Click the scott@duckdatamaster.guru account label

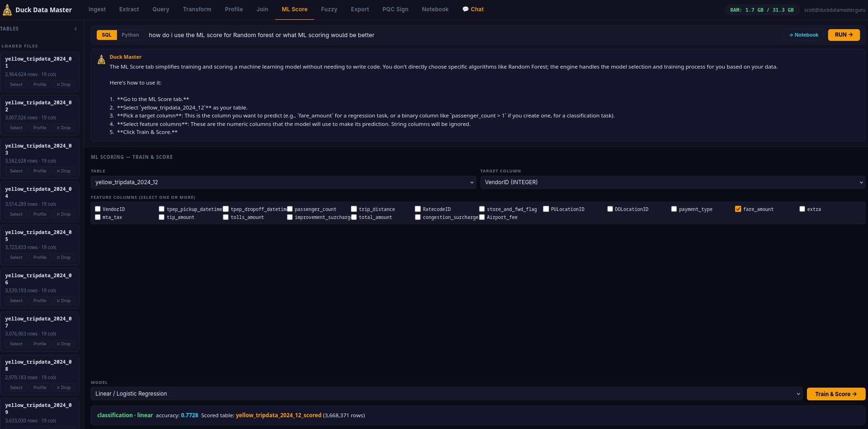click(835, 10)
